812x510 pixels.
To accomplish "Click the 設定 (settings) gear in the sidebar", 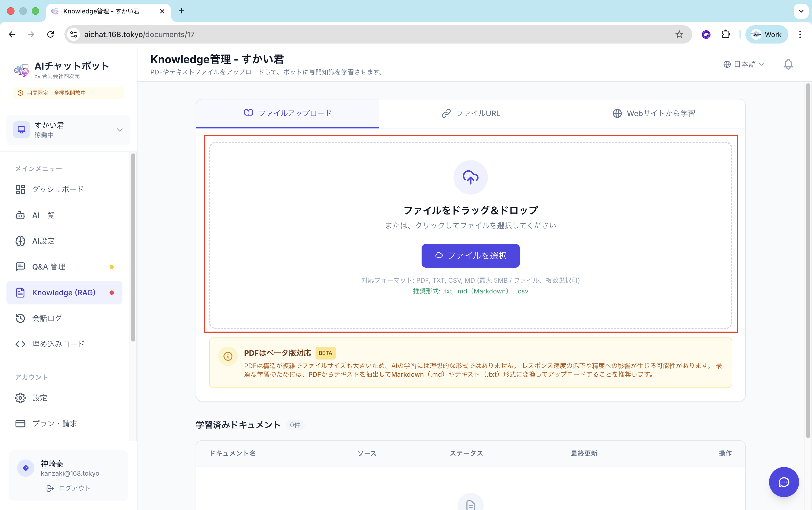I will coord(39,398).
